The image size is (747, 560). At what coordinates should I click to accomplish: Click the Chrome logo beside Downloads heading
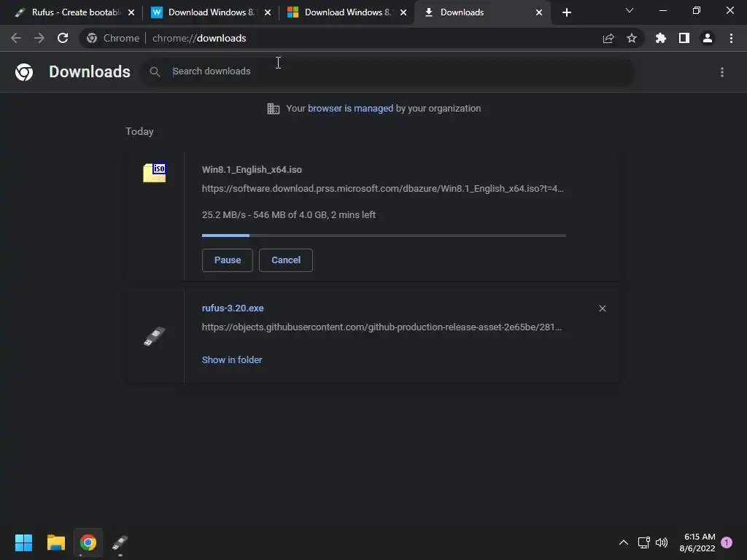click(x=24, y=72)
